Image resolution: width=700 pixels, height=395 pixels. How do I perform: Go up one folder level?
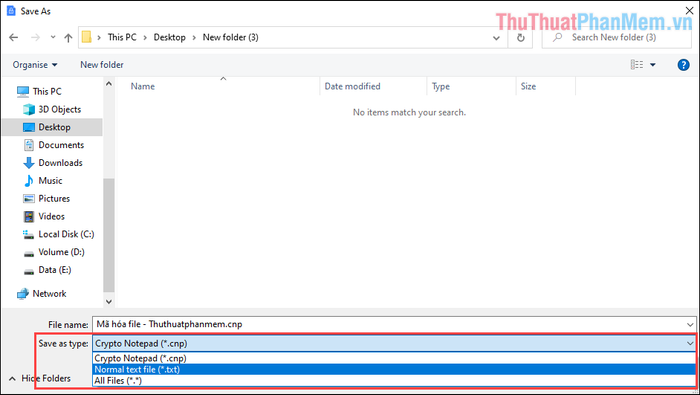coord(68,38)
